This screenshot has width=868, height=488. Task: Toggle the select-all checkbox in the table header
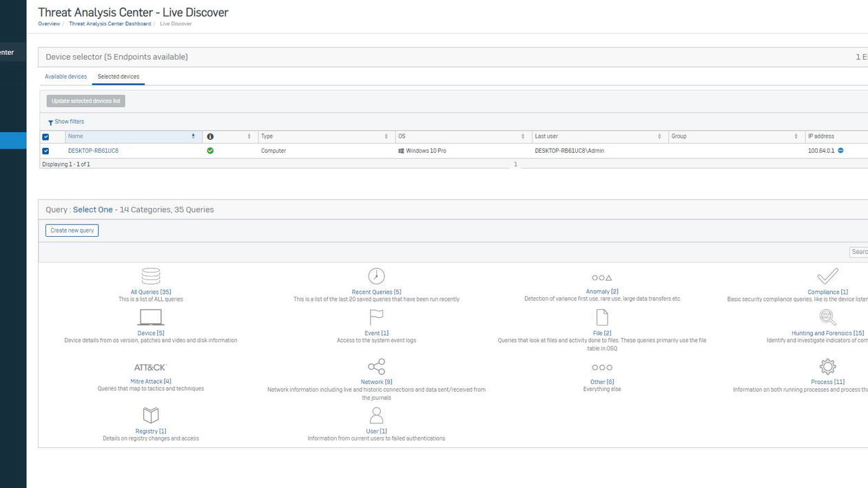(x=47, y=136)
